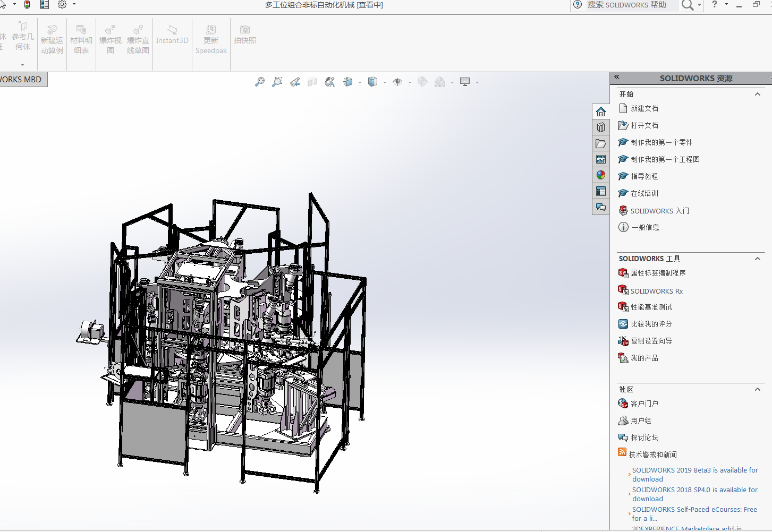Launch SOLIDWORKS Rx from tools list
The width and height of the screenshot is (772, 532).
(x=656, y=291)
